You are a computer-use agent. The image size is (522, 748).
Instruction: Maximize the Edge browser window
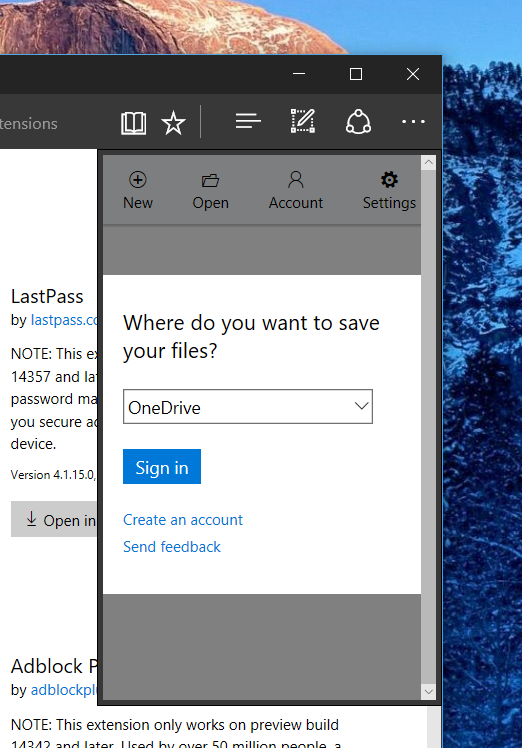pos(356,74)
